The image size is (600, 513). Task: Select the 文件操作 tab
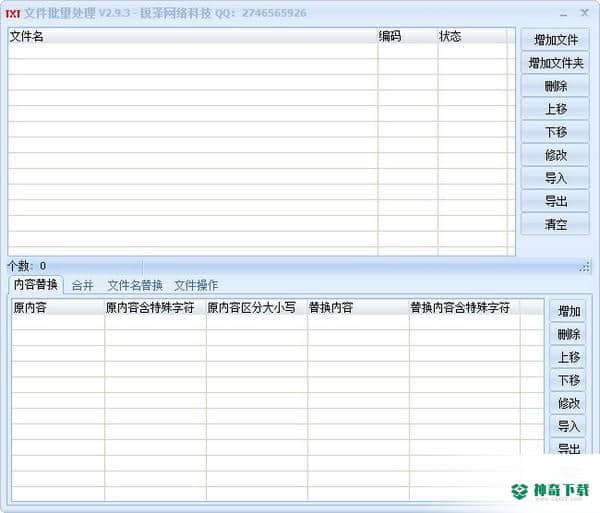tap(196, 285)
